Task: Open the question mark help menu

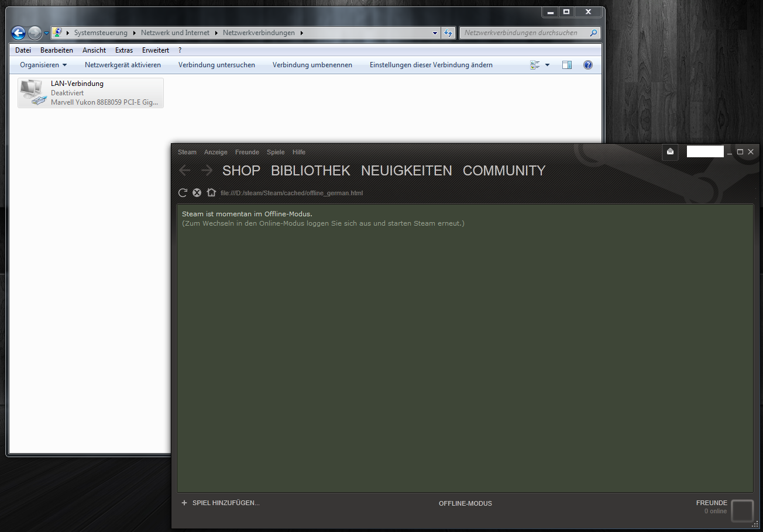Action: (x=180, y=50)
